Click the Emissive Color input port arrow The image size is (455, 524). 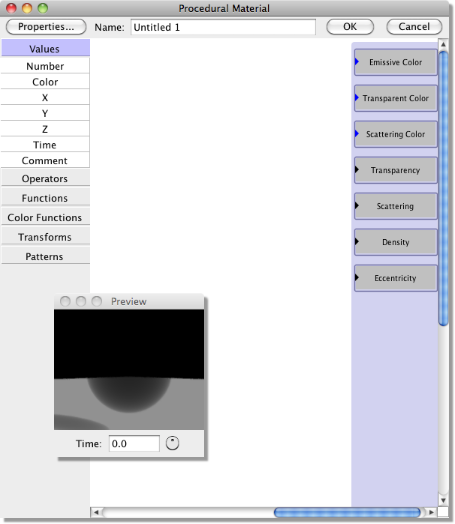click(357, 62)
